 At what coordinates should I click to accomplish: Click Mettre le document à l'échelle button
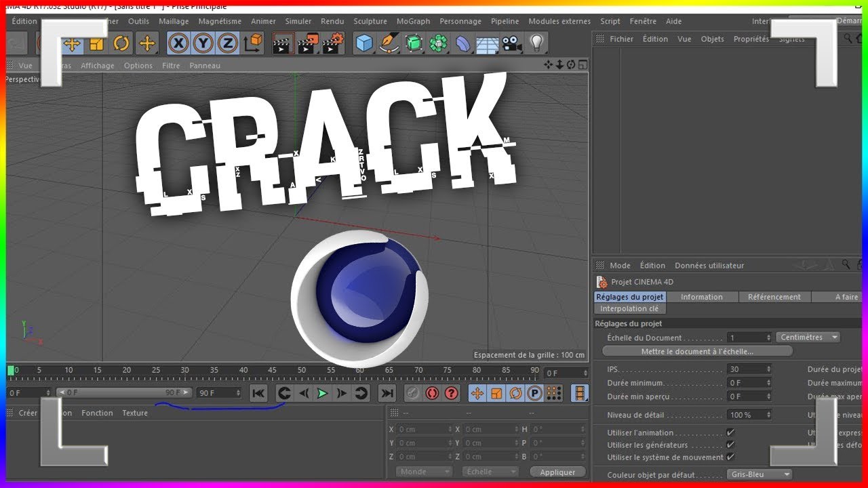(697, 352)
